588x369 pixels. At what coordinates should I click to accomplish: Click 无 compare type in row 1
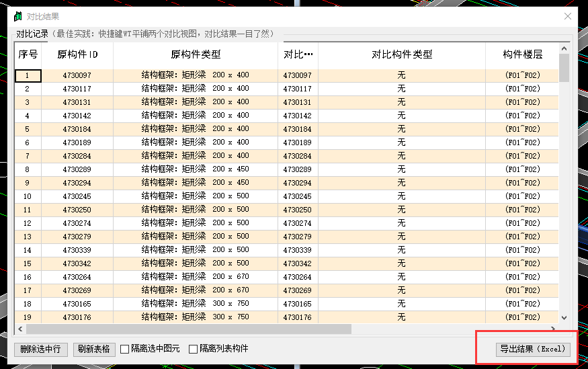[402, 75]
